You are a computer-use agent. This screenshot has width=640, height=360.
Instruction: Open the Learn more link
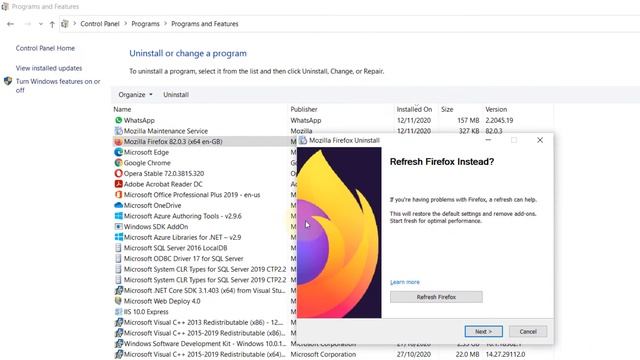click(x=405, y=282)
